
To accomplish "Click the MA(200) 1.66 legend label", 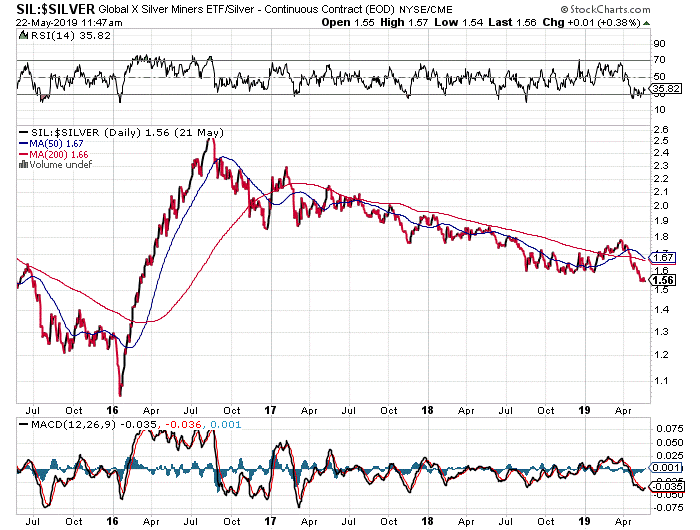I will (x=50, y=154).
